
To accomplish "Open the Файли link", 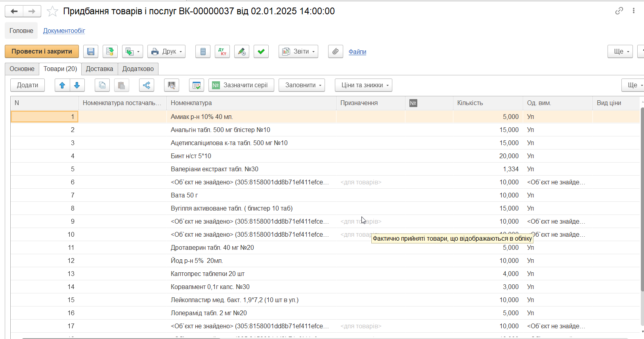I will pos(357,52).
